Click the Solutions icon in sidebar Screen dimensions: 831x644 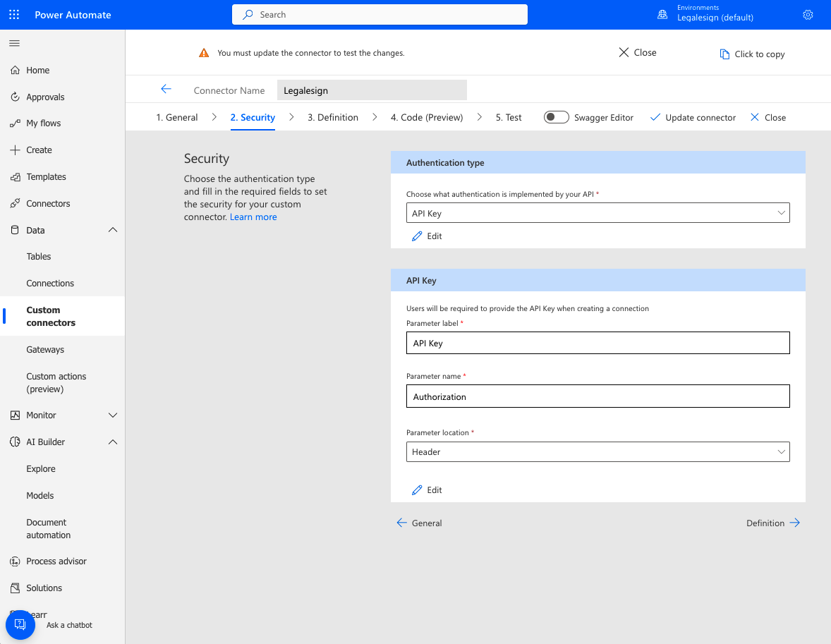[15, 588]
